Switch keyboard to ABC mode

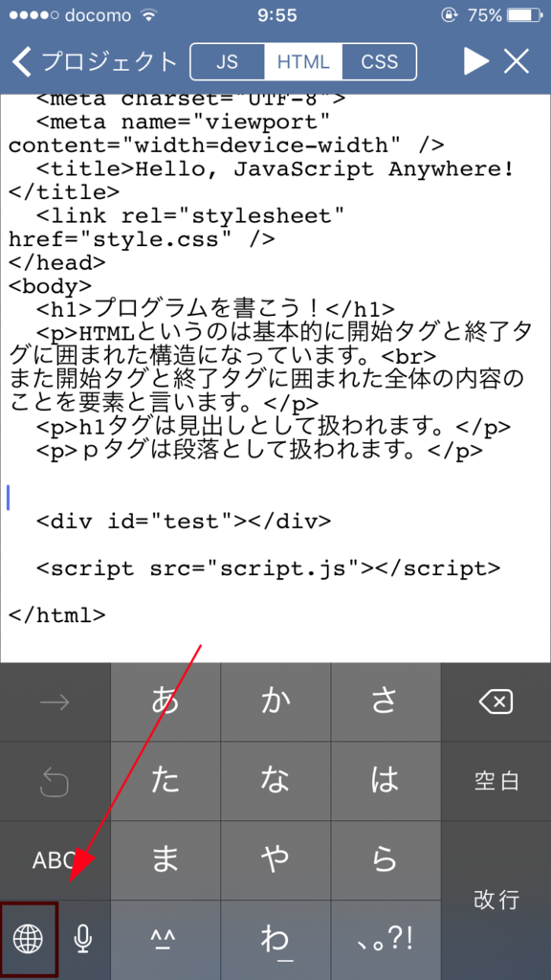(x=55, y=860)
